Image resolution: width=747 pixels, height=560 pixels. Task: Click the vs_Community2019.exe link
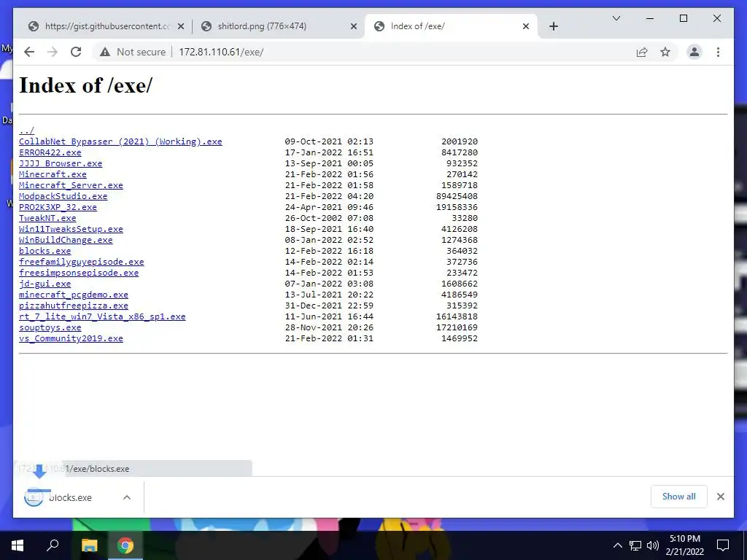[71, 338]
